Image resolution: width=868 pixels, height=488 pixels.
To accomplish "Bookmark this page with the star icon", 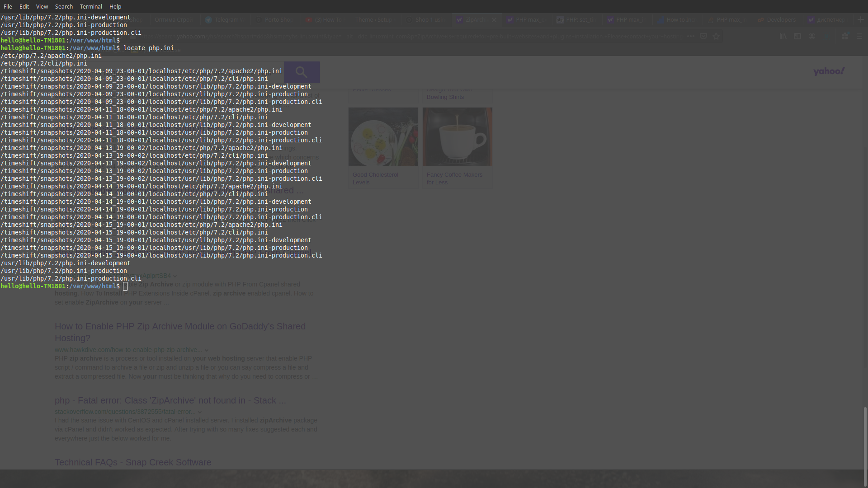I will coord(716,36).
